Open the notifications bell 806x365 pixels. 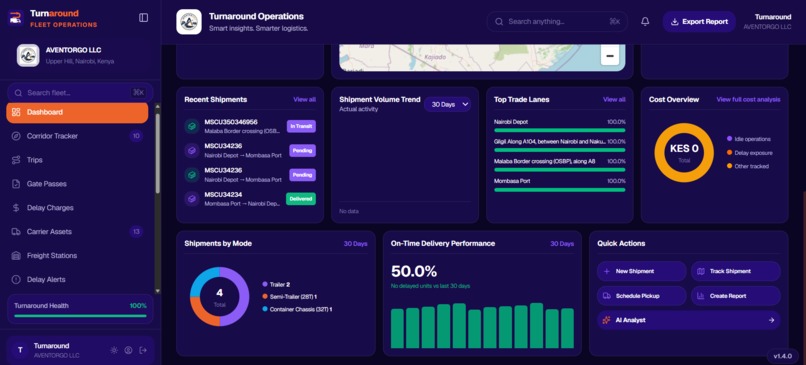coord(645,22)
